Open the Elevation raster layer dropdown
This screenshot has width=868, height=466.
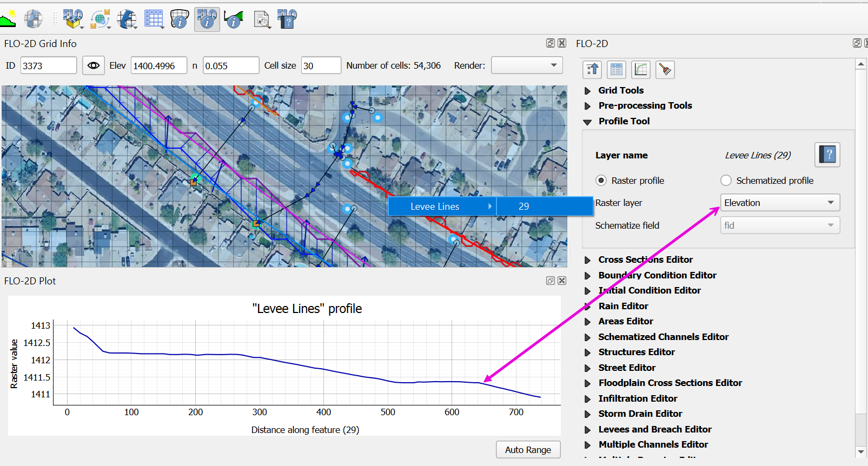780,203
